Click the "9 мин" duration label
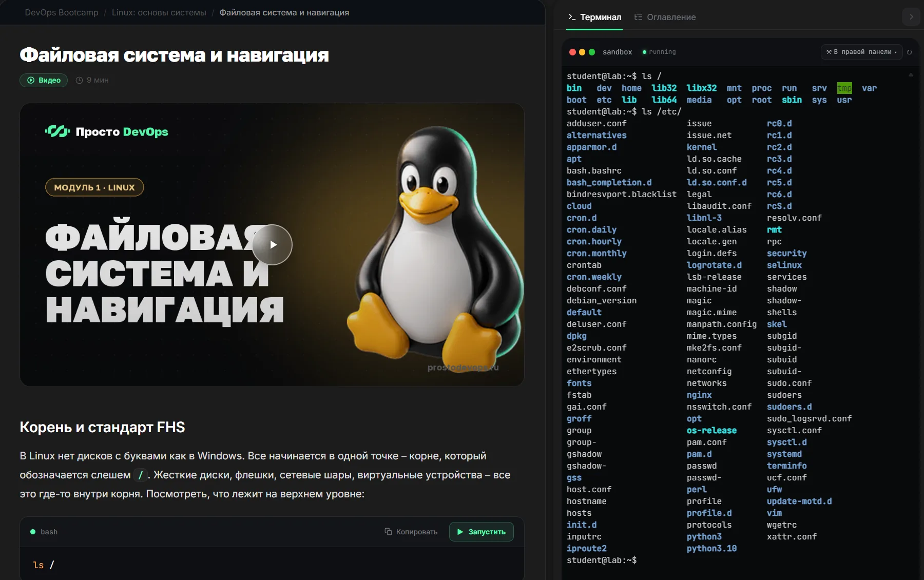 coord(92,80)
